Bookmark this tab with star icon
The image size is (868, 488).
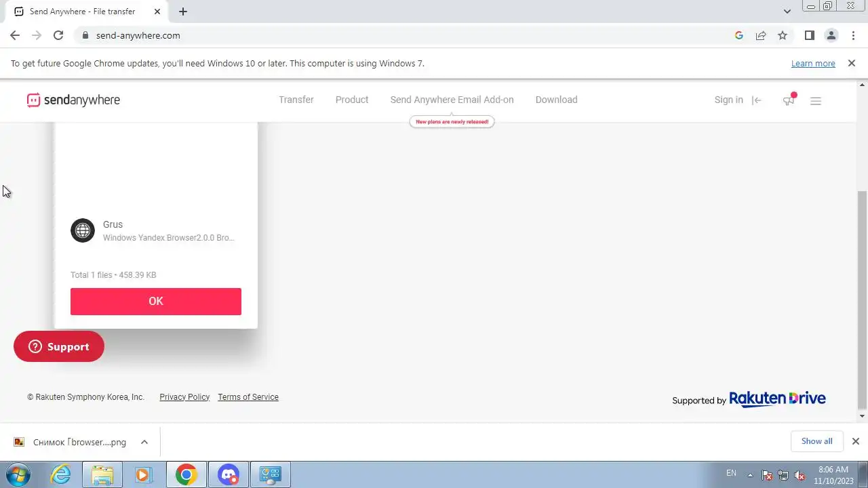click(783, 35)
